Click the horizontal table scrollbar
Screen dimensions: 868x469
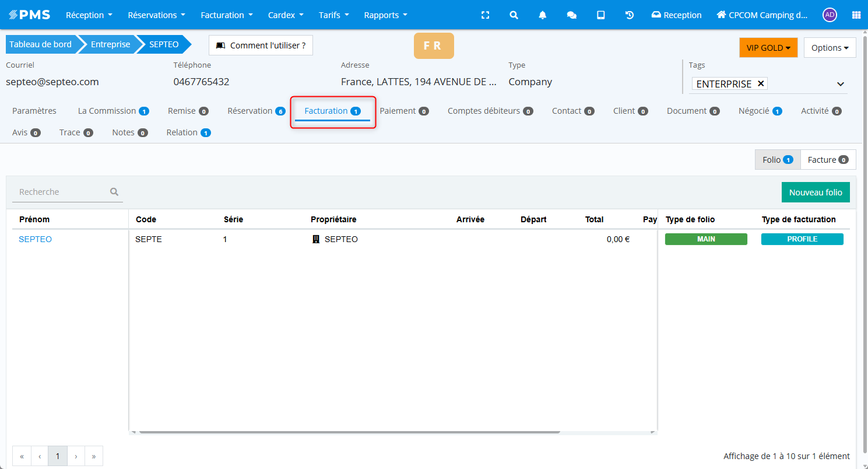pos(350,432)
